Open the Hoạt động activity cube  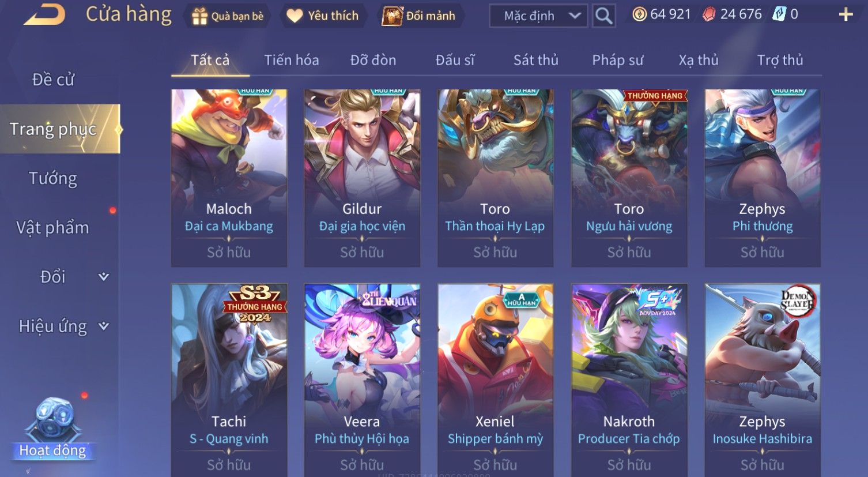pyautogui.click(x=52, y=427)
